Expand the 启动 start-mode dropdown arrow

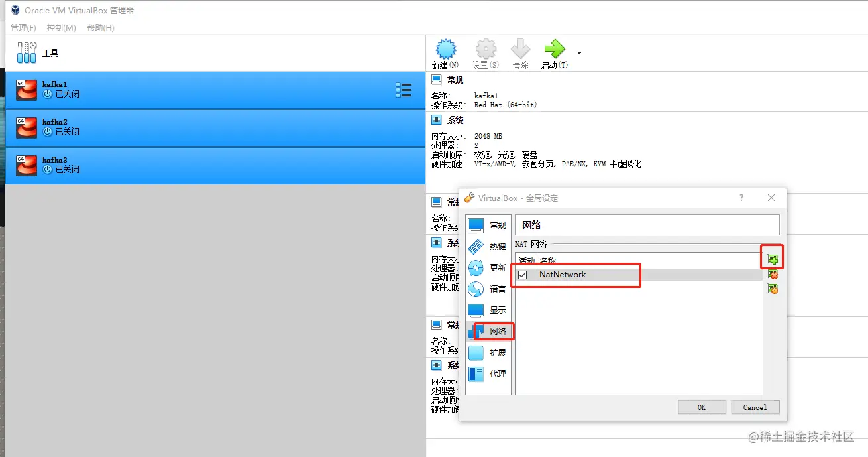click(x=579, y=53)
